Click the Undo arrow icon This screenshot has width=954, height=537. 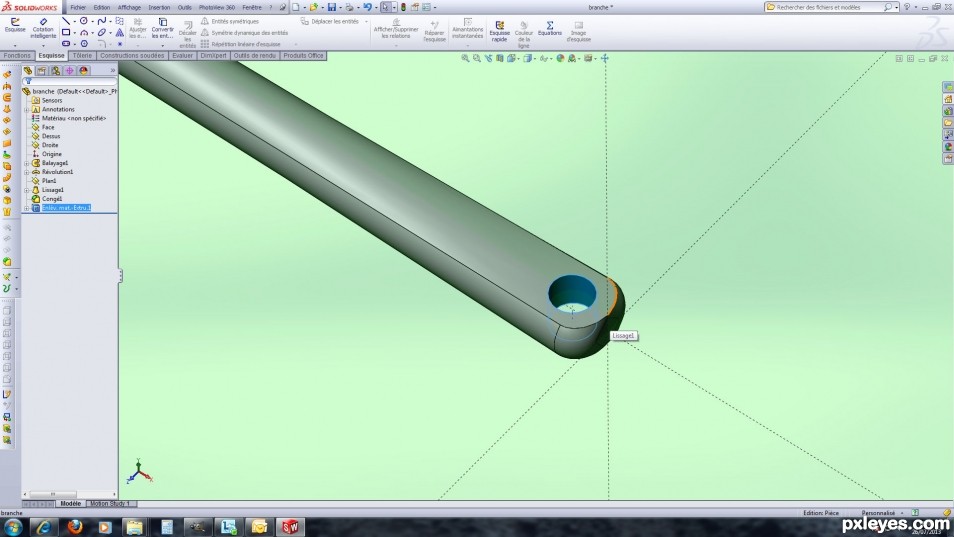click(367, 7)
